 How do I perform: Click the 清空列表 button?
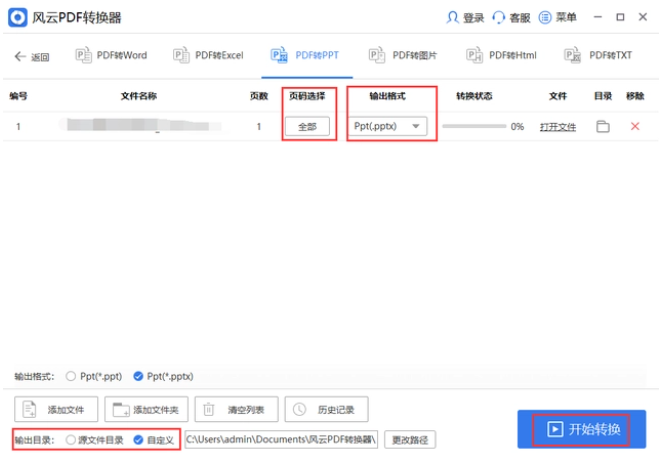(236, 409)
